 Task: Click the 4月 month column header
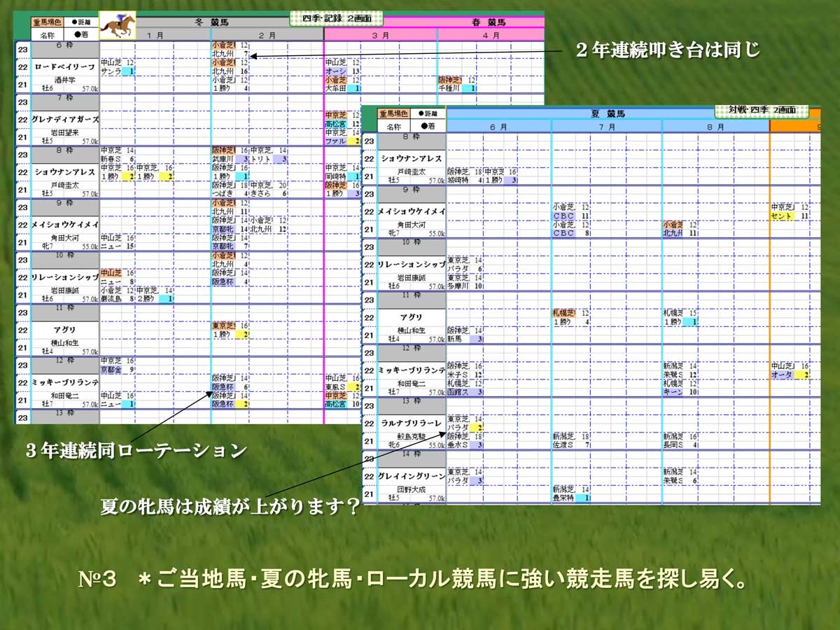click(491, 34)
